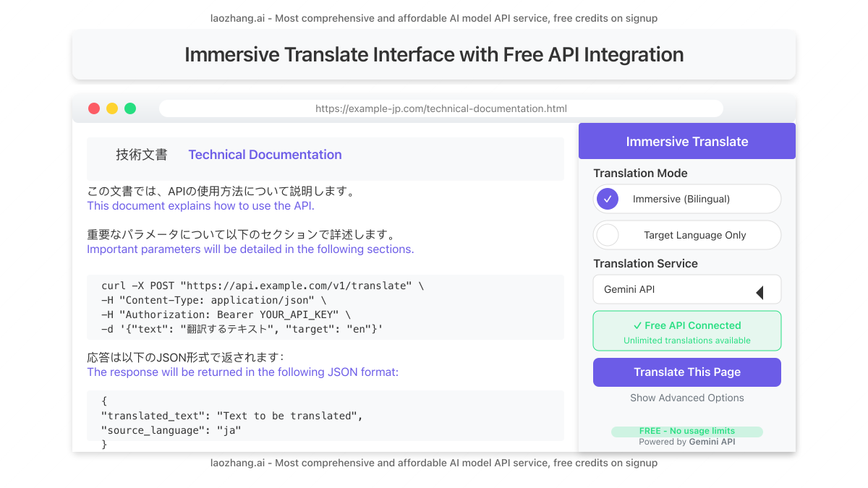The height and width of the screenshot is (488, 868).
Task: Click 'The response will be returned' sentence
Action: click(243, 372)
